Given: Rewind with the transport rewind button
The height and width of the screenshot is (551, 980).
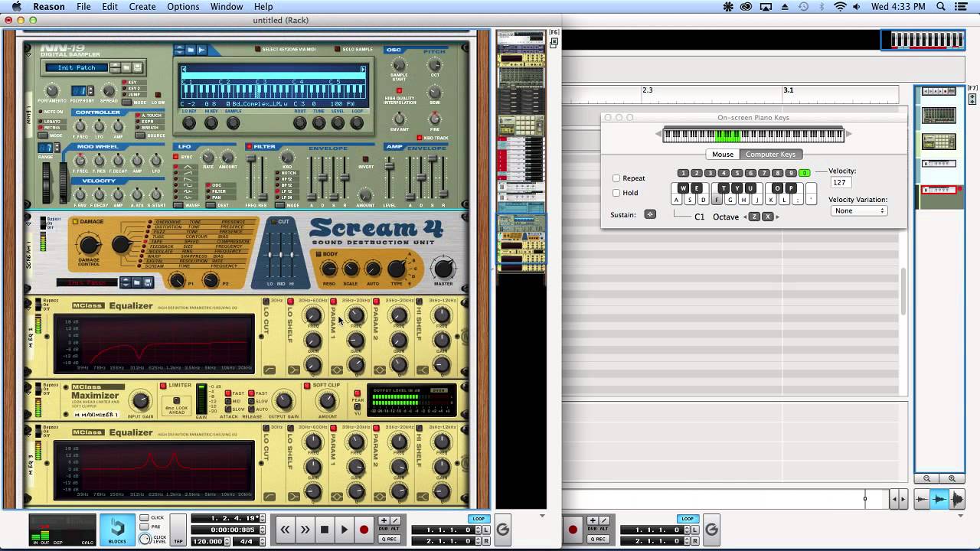Looking at the screenshot, I should pos(285,530).
